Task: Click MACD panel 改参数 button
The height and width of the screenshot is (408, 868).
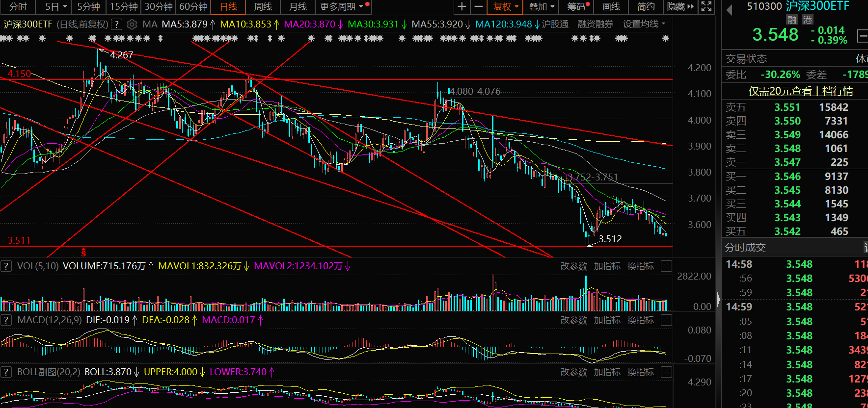Action: [574, 320]
